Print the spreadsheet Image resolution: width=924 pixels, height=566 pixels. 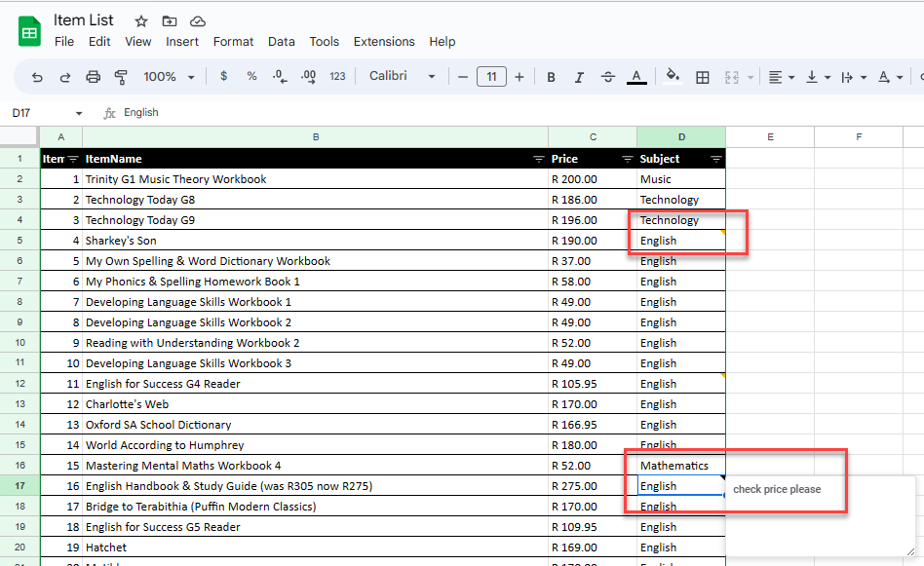(x=93, y=76)
